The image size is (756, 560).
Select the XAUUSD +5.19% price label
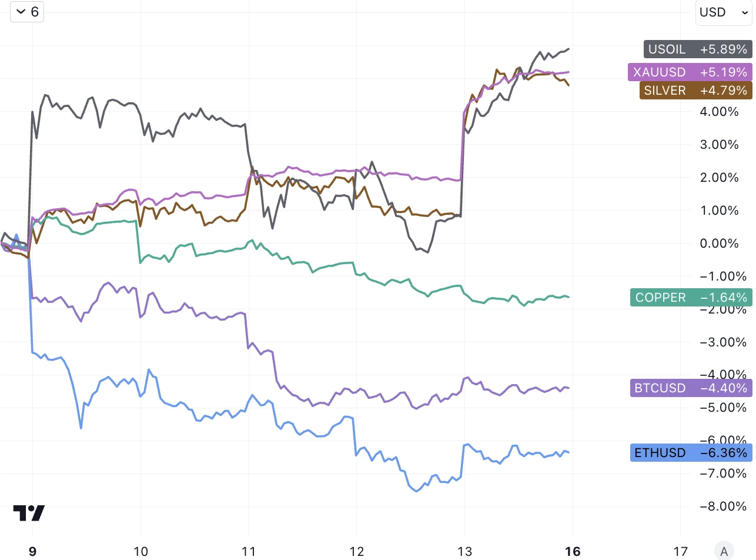[690, 72]
